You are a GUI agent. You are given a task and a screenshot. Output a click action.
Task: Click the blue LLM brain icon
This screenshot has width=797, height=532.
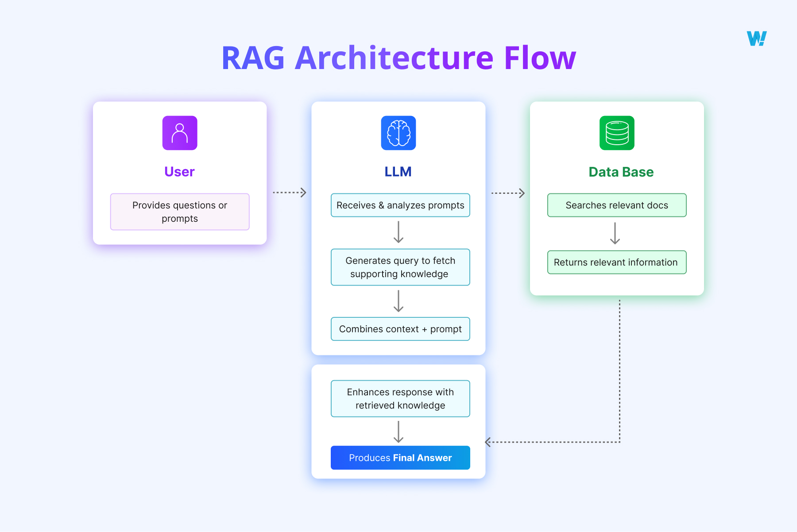(x=398, y=133)
